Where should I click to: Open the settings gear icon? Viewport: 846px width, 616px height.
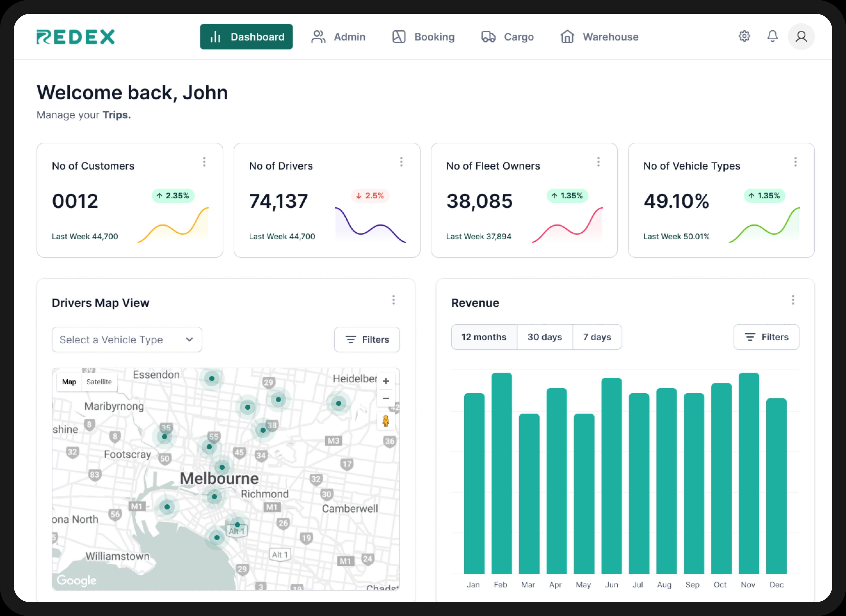tap(744, 36)
